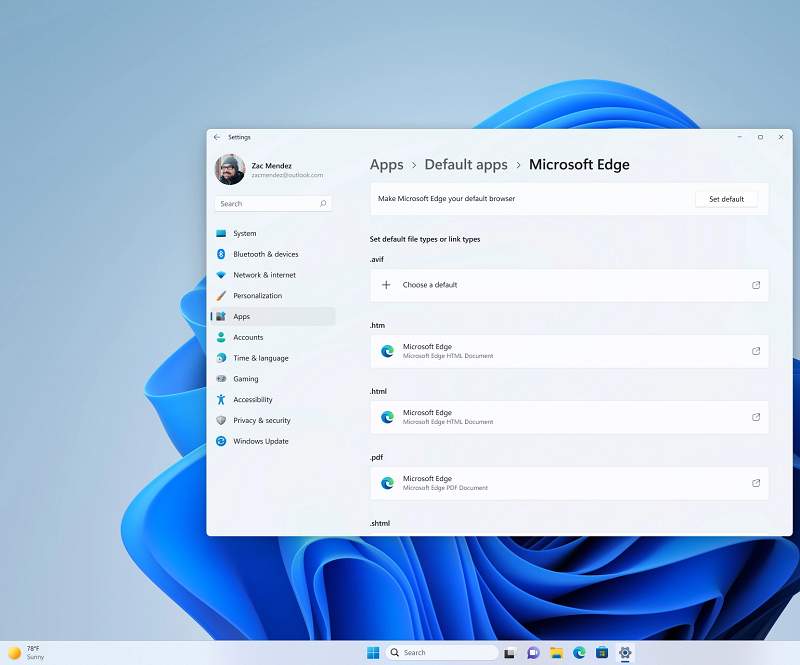Click the System monitor icon
The height and width of the screenshot is (665, 800).
[221, 233]
